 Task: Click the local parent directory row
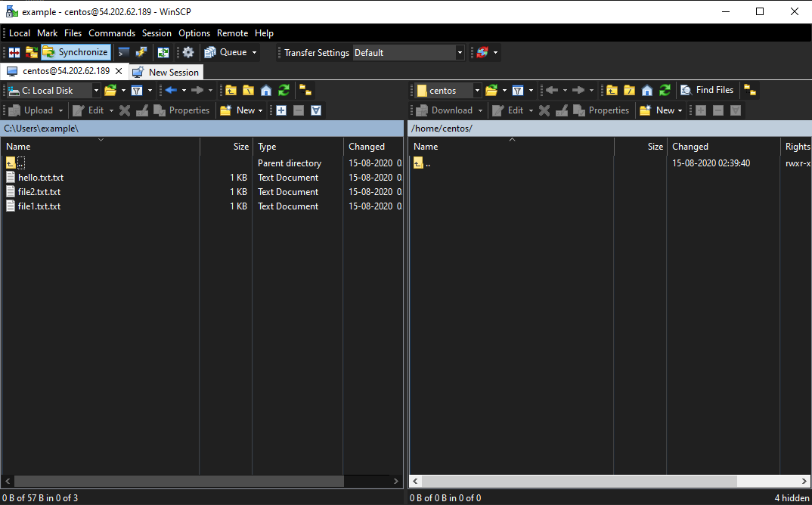click(202, 163)
